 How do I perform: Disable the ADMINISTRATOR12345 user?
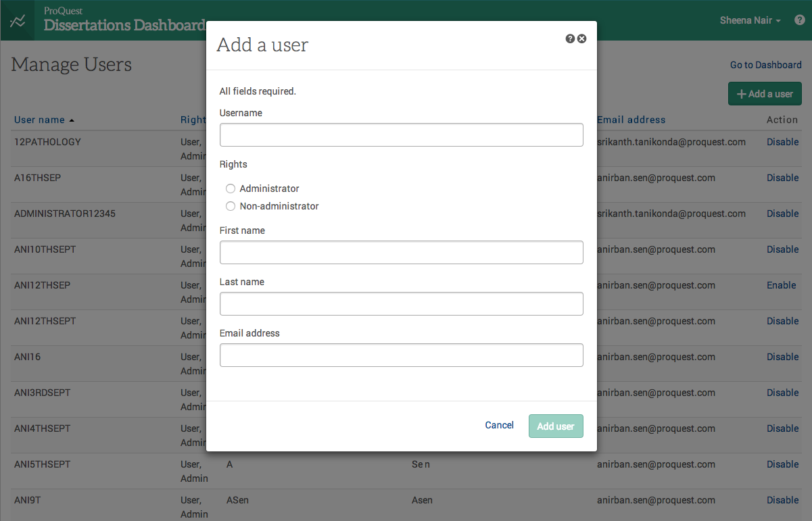coord(782,214)
